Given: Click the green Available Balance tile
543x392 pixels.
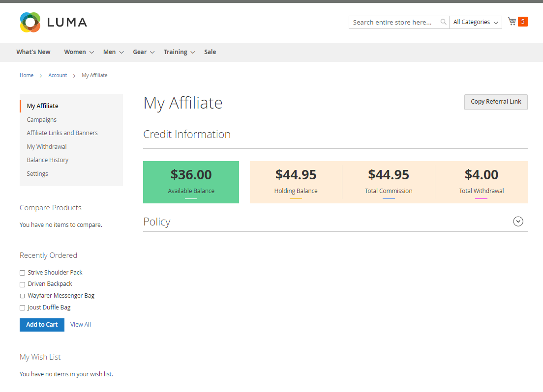Looking at the screenshot, I should 191,182.
